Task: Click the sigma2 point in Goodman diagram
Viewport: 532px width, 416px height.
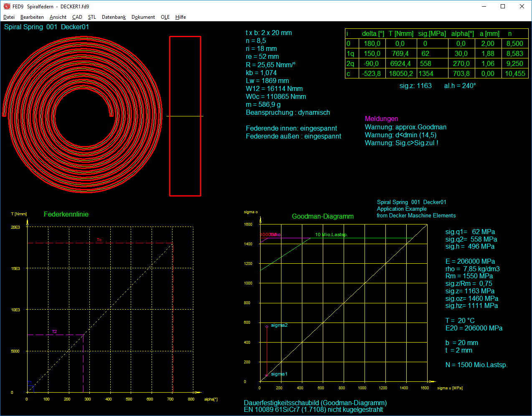Action: point(267,327)
